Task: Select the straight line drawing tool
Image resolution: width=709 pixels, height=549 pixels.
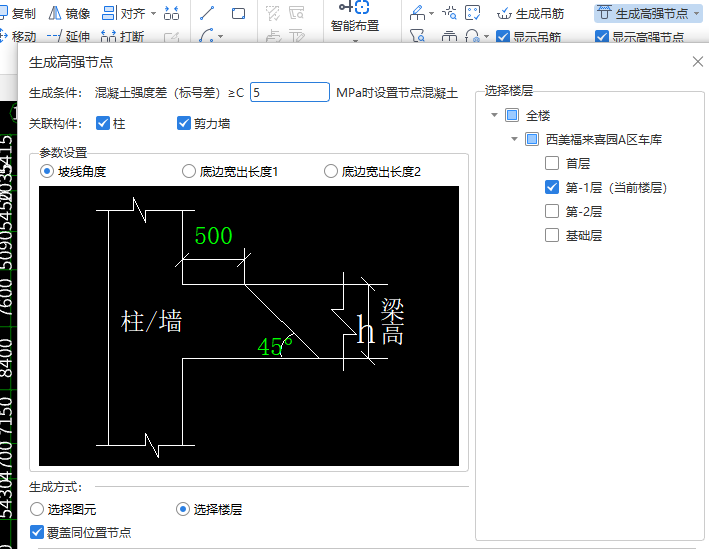Action: (x=207, y=13)
